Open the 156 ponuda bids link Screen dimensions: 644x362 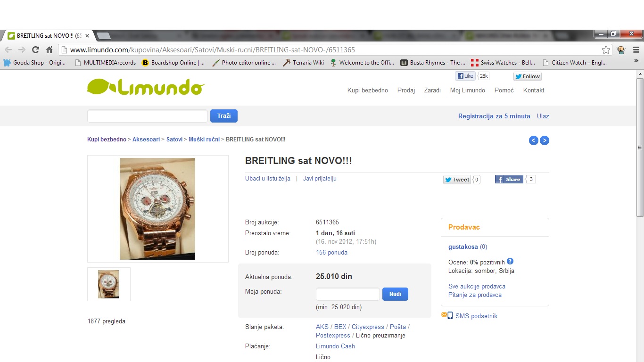(331, 253)
